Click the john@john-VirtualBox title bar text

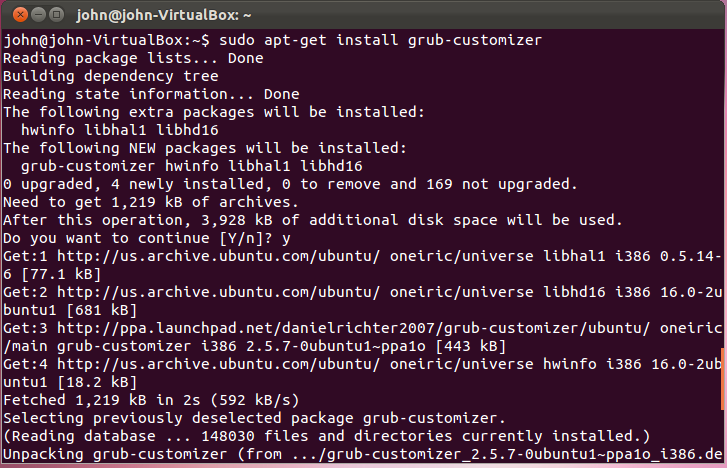click(164, 15)
